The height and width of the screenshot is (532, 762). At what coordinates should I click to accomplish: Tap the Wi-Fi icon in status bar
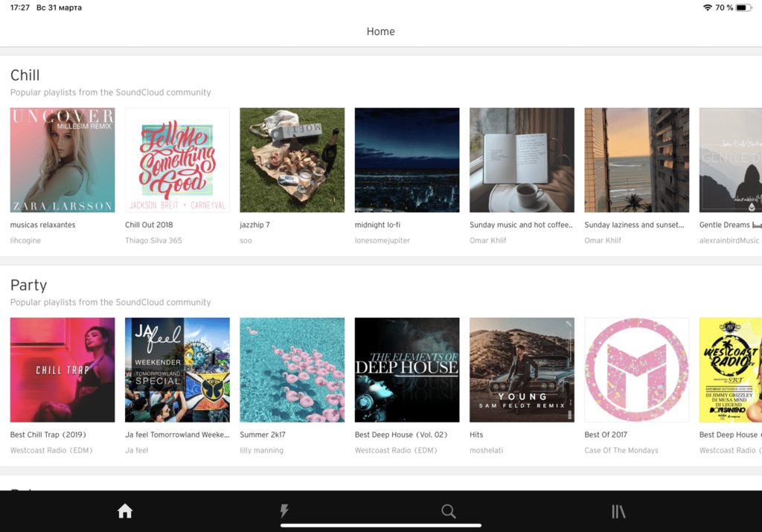(707, 7)
